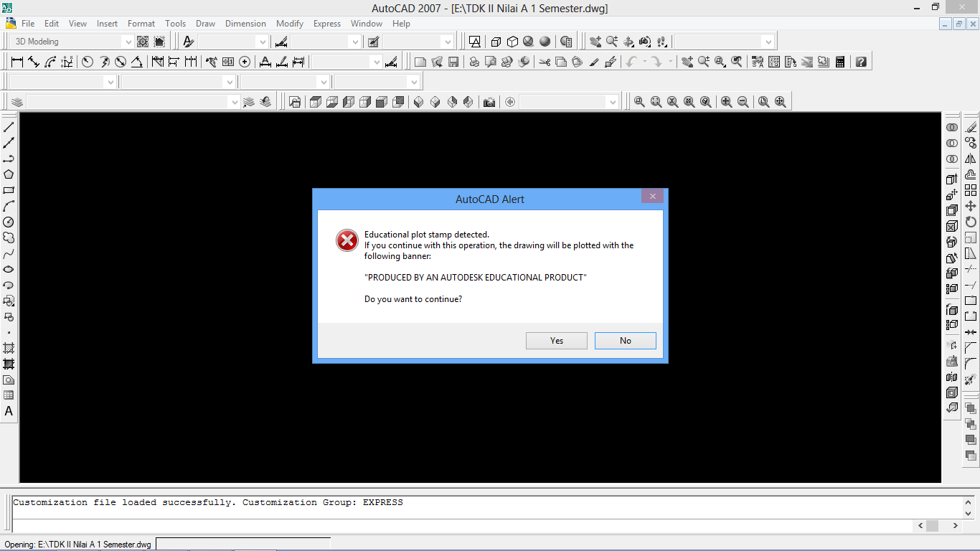Open the Express menu
Image resolution: width=980 pixels, height=551 pixels.
327,24
